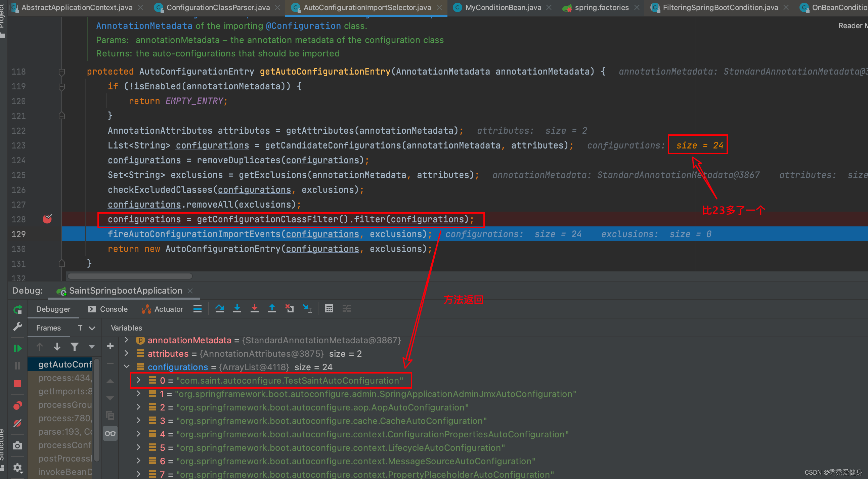This screenshot has width=868, height=479.
Task: Switch to the spring.factories editor tab
Action: tap(601, 7)
